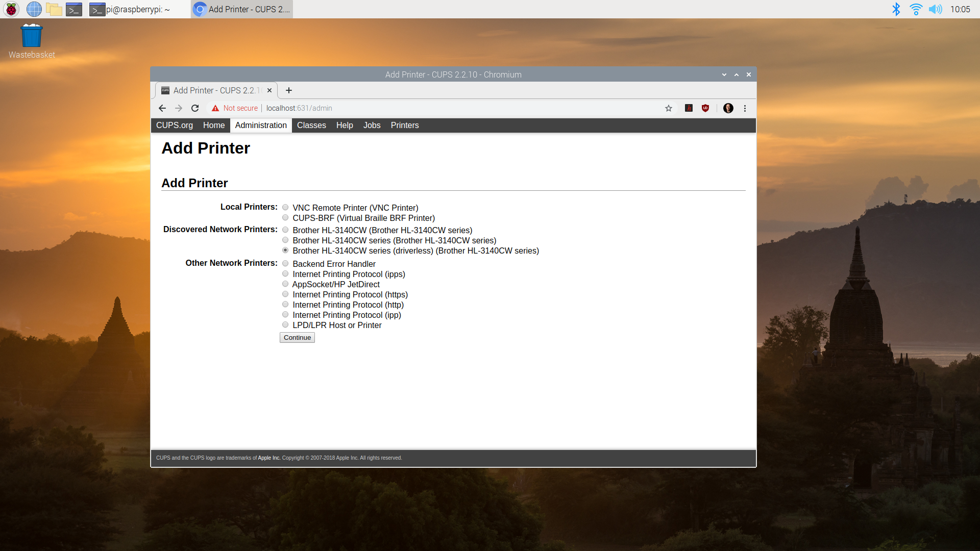Select the driverless Brother HL-3140CW printer
This screenshot has width=980, height=551.
pyautogui.click(x=285, y=250)
